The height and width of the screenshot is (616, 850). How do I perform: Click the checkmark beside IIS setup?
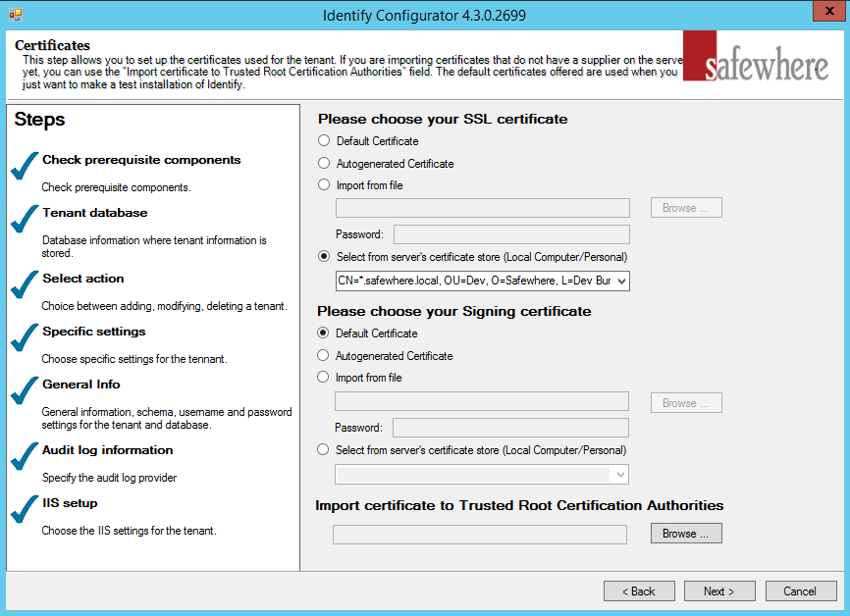25,509
